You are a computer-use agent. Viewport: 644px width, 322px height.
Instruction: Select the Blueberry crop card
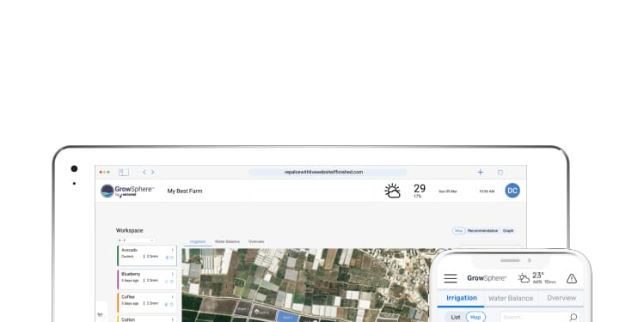pos(147,279)
